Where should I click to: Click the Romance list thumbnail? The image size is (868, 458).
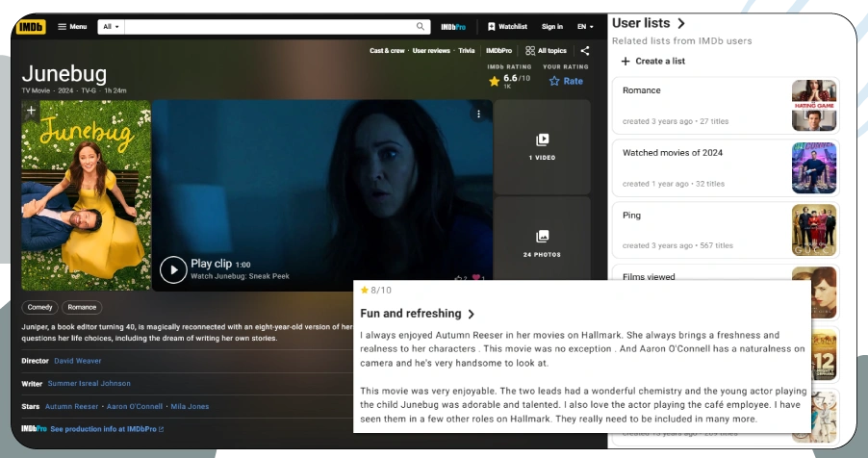(x=814, y=105)
